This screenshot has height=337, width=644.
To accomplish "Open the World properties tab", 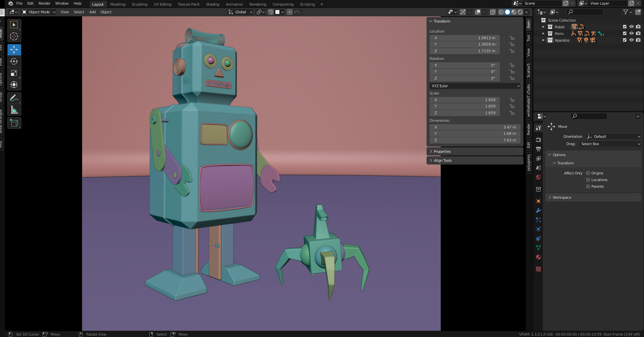I will pos(538,177).
